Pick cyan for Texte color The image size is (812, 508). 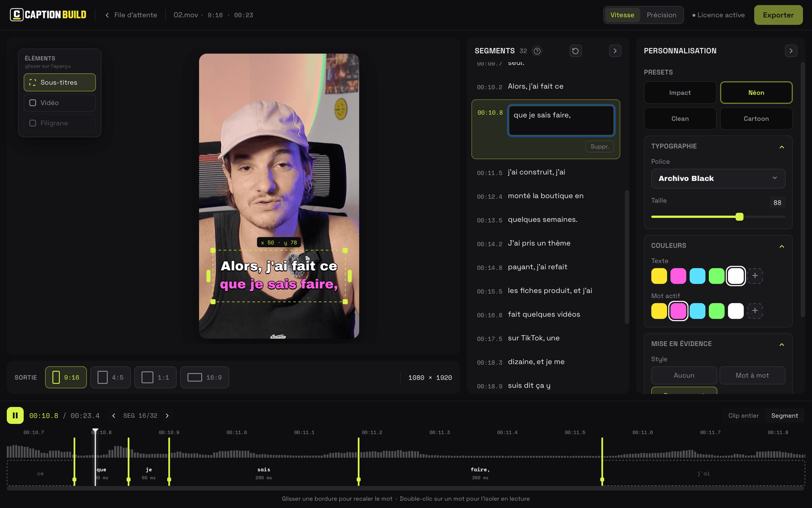[x=697, y=276]
